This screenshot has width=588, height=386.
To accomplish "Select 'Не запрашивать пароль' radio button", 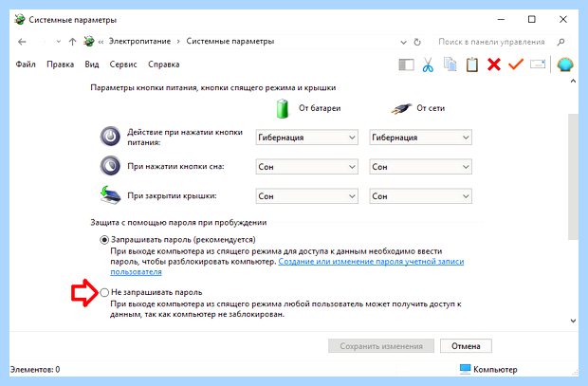I will [104, 292].
